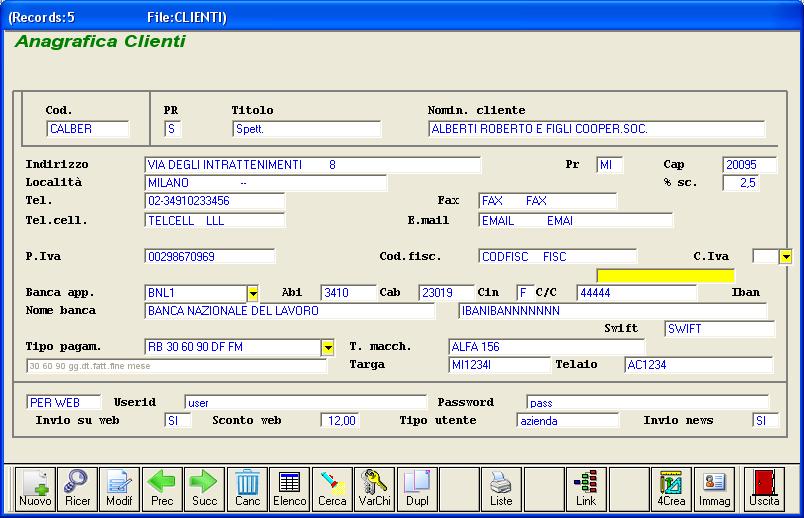Image resolution: width=804 pixels, height=518 pixels.
Task: Open the Tipo pagam. dropdown arrow
Action: [328, 347]
